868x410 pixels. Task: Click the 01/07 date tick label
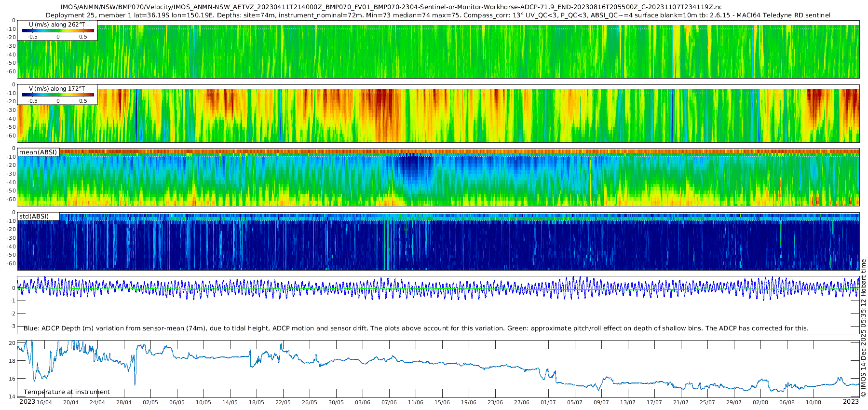[x=548, y=402]
